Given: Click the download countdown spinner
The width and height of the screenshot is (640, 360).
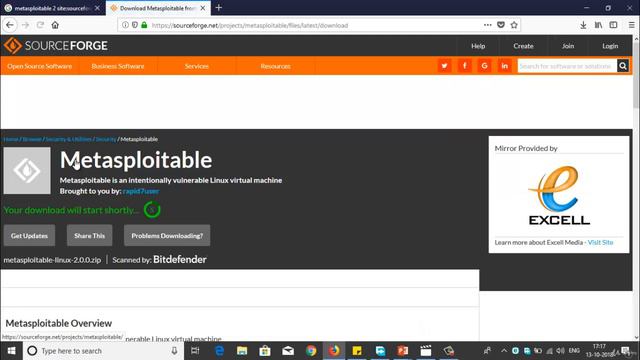Looking at the screenshot, I should pos(152,210).
